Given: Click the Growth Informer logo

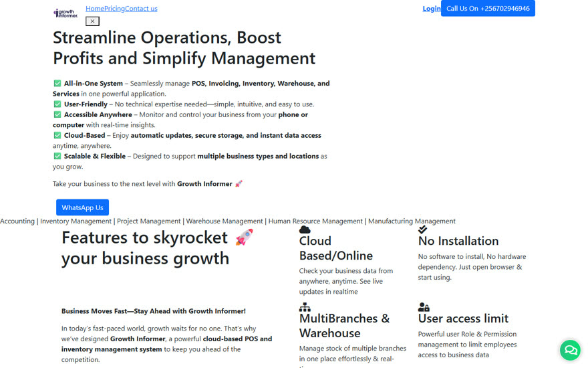Looking at the screenshot, I should tap(65, 13).
